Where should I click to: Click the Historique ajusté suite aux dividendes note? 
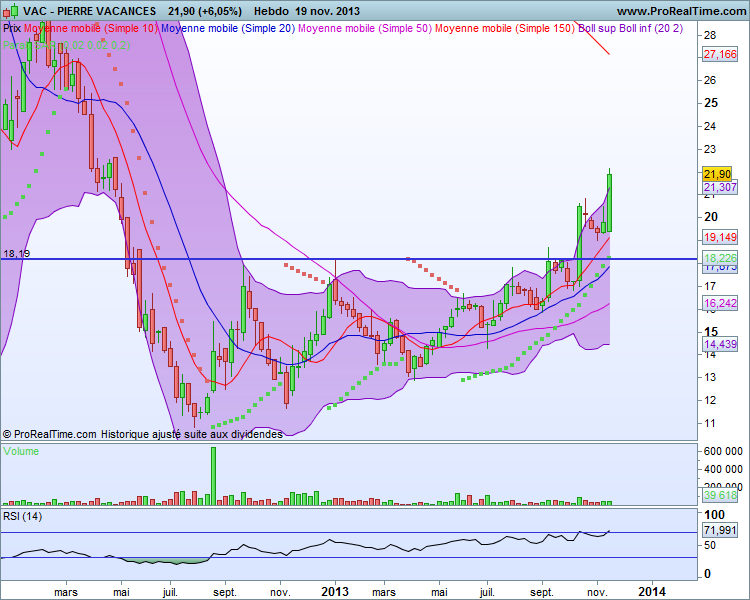tap(191, 434)
